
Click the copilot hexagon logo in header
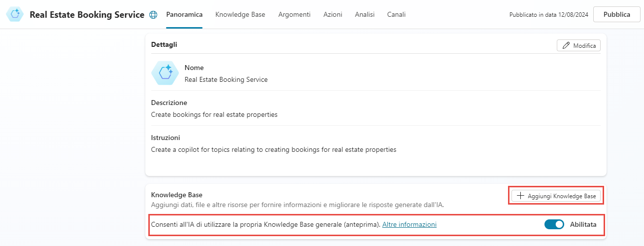pos(15,14)
